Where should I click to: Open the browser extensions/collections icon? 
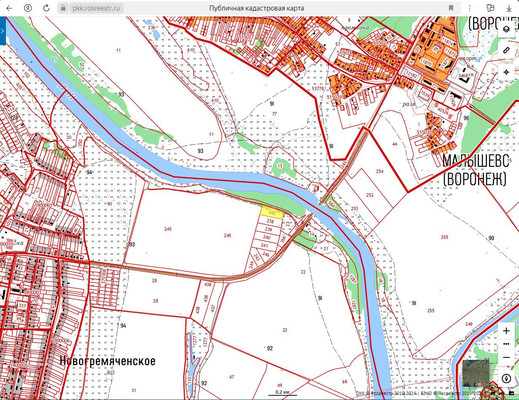[490, 8]
